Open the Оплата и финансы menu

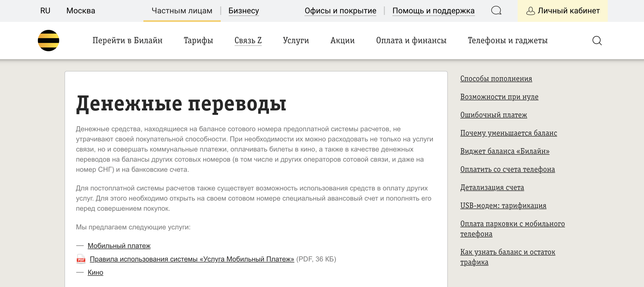411,40
